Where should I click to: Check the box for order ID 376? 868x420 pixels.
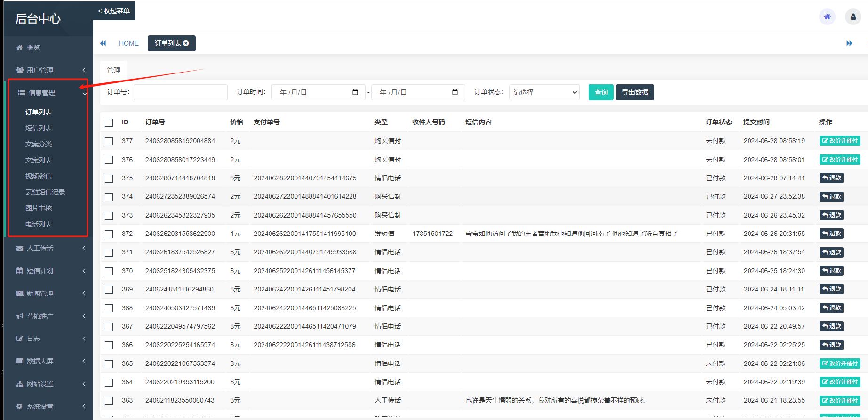109,160
